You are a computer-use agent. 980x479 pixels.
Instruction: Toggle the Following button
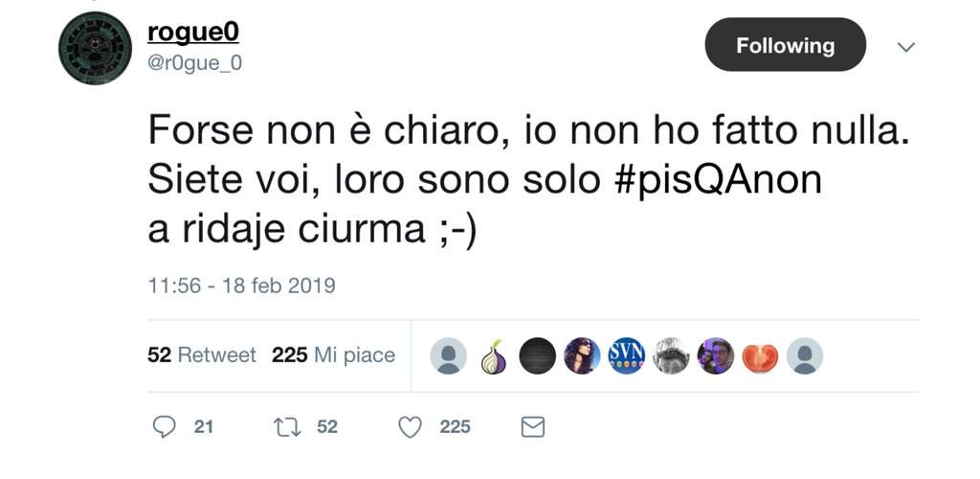[x=785, y=45]
